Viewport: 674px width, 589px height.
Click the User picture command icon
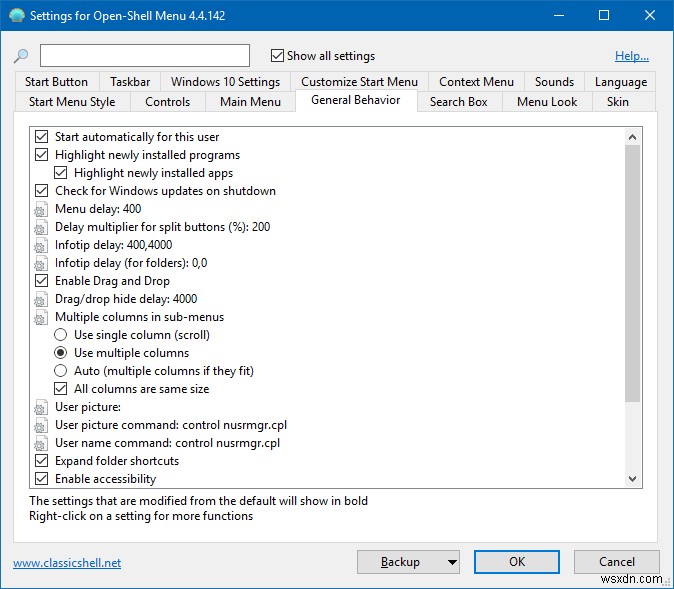[x=41, y=425]
